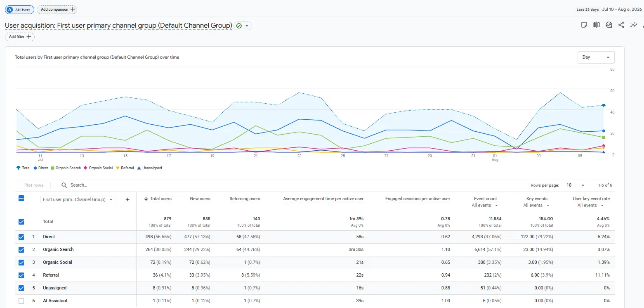This screenshot has height=308, width=644.
Task: Open All events dropdown under Event count
Action: pyautogui.click(x=485, y=205)
